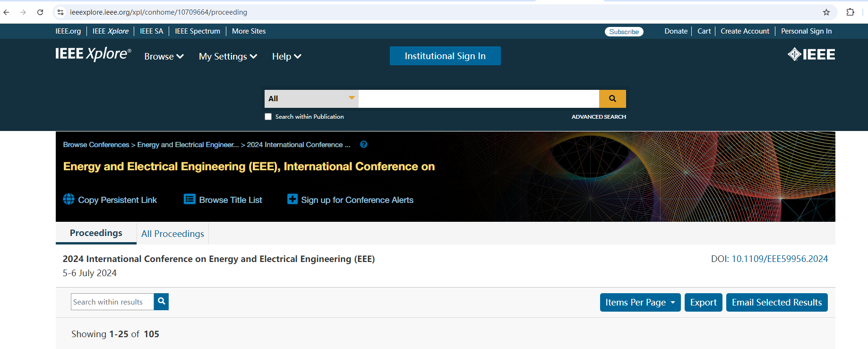Open IEEE.org site link

point(68,31)
